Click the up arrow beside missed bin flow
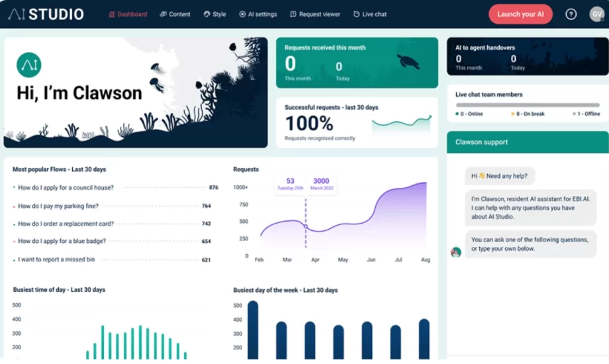Screen dimensions: 609x364 pyautogui.click(x=14, y=260)
